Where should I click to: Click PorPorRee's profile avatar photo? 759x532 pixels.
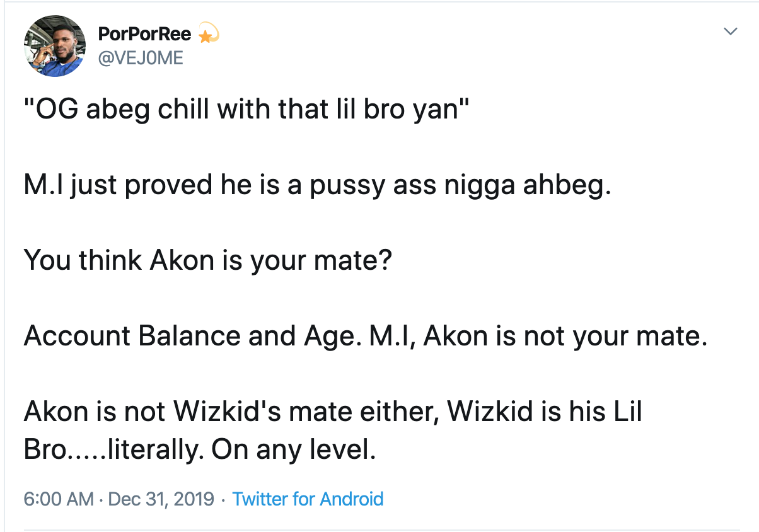click(54, 45)
